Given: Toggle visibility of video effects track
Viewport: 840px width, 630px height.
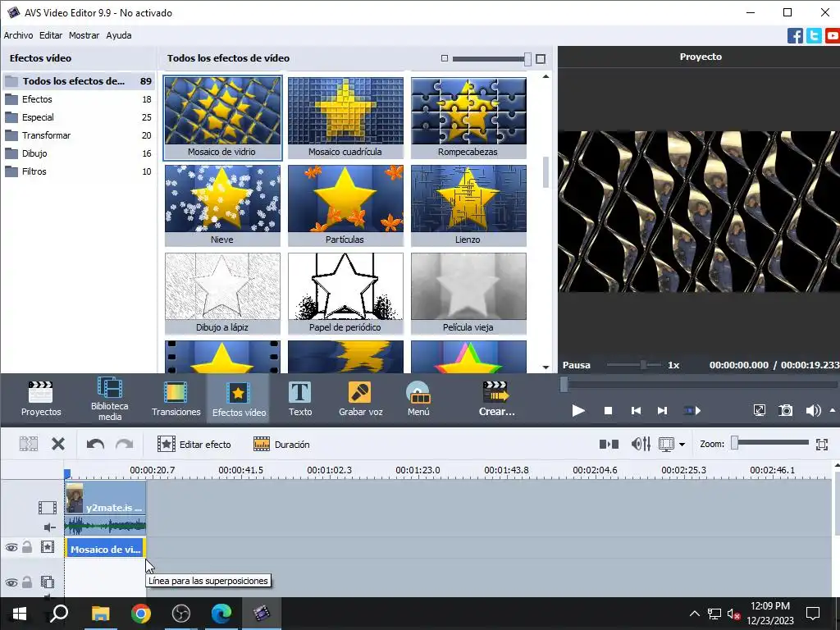Looking at the screenshot, I should pyautogui.click(x=11, y=547).
